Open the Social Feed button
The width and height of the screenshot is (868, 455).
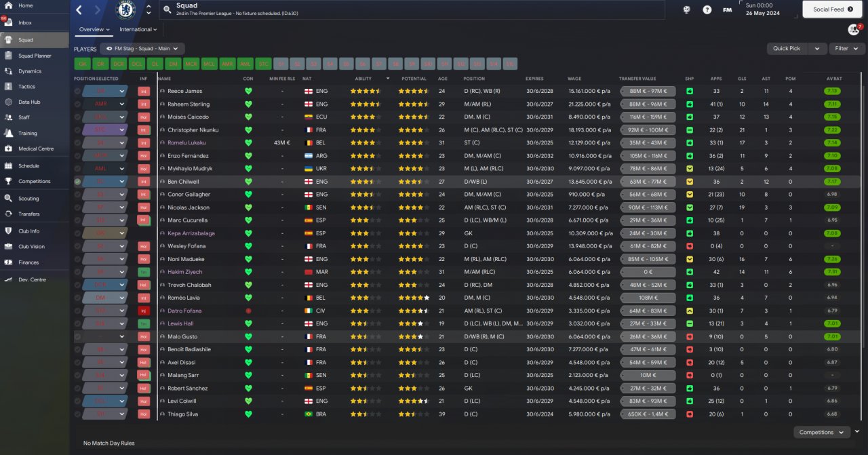click(831, 9)
